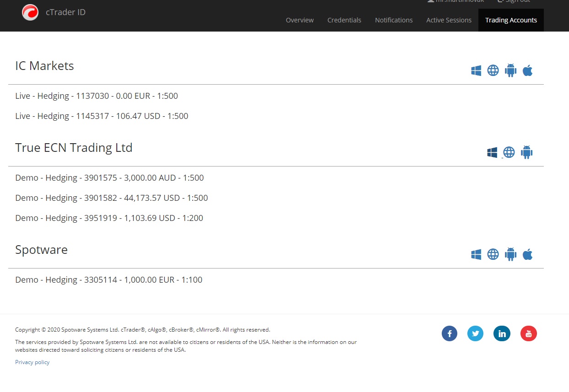Click the red cTrader logo icon
569x392 pixels.
(30, 12)
